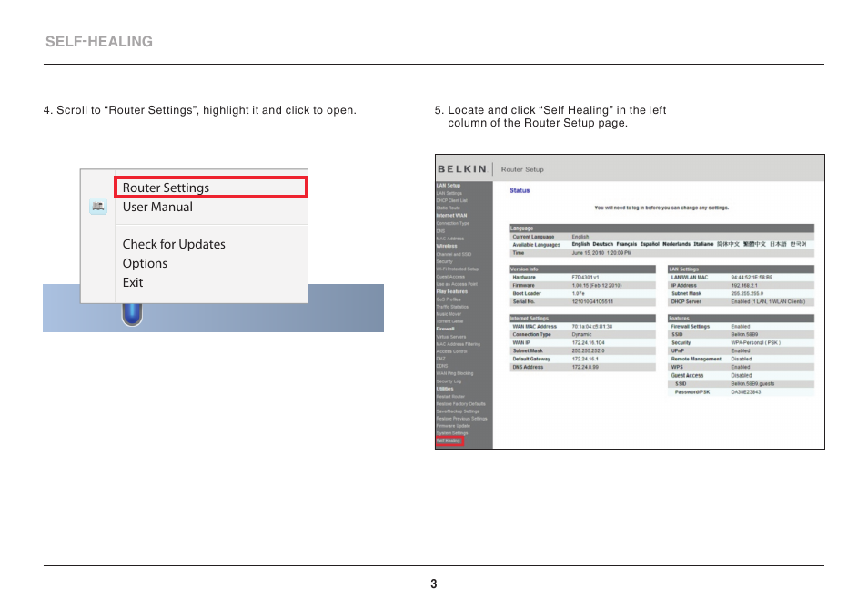Open Router Settings from the context menu

point(210,188)
